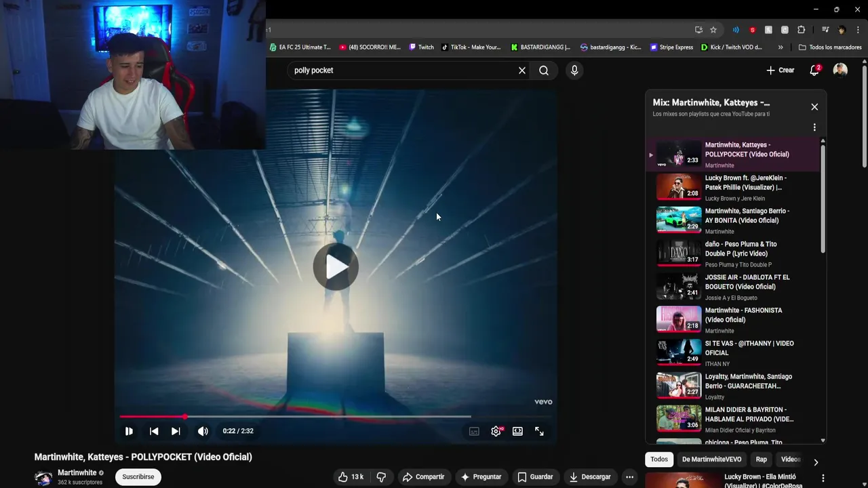The image size is (868, 488).
Task: Select Martinwhite - FASHONISTA in the playlist
Action: coord(732,320)
